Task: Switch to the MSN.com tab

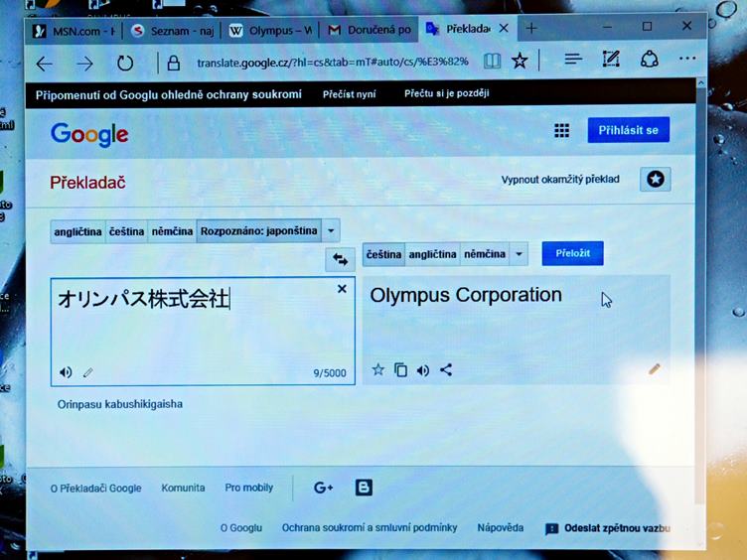Action: click(73, 31)
